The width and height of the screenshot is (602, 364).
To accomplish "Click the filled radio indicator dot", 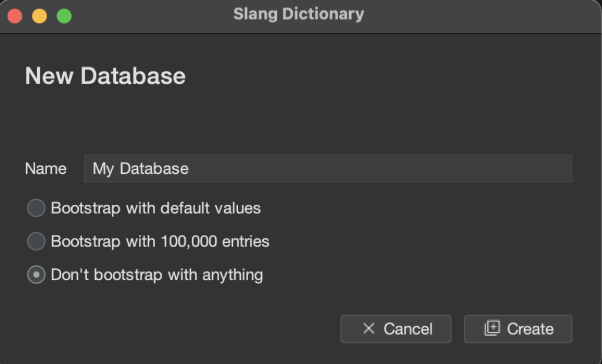I will [x=36, y=274].
